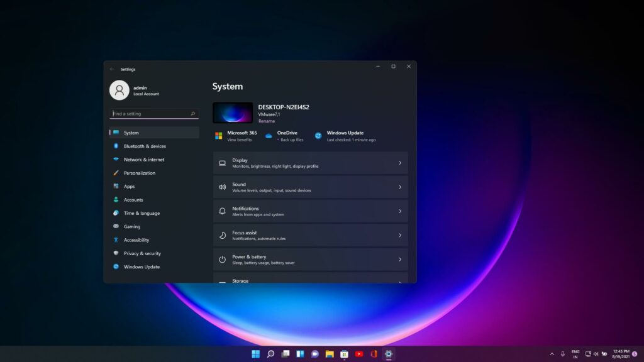
Task: Expand hidden icons in the system tray
Action: (552, 354)
